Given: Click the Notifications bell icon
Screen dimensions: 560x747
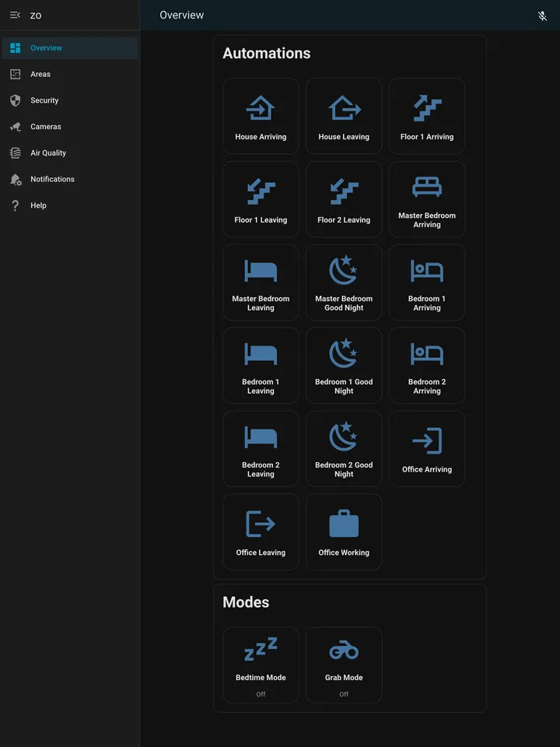Looking at the screenshot, I should click(16, 180).
